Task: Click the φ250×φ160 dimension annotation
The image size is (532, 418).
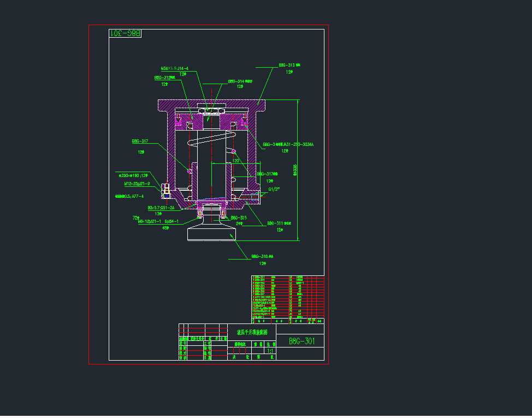Action: (133, 175)
